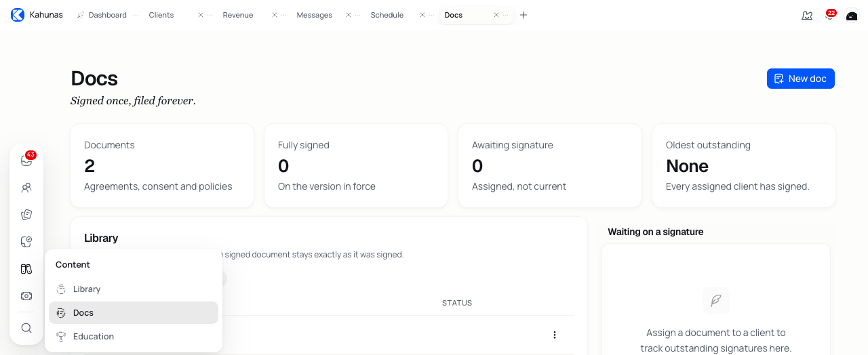The width and height of the screenshot is (868, 355).
Task: Switch to the Schedule tab
Action: (387, 15)
